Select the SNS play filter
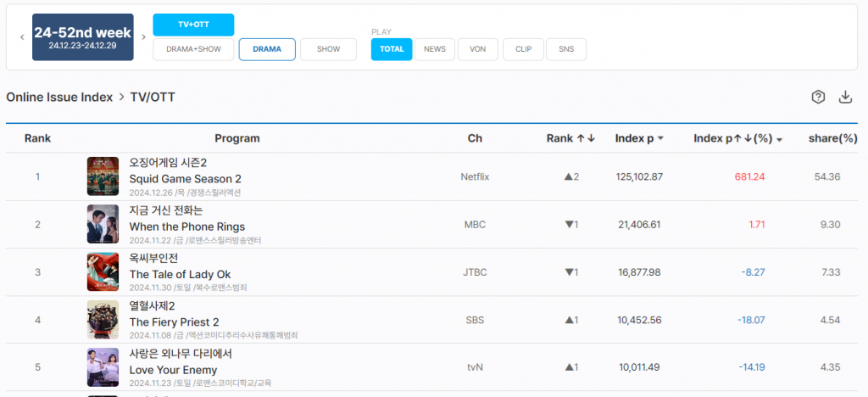The height and width of the screenshot is (397, 868). pyautogui.click(x=566, y=49)
